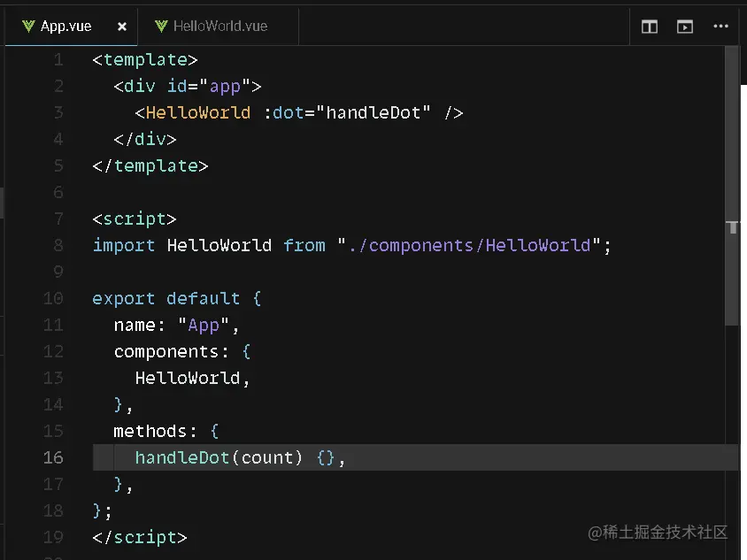
Task: Click the HelloWorld component tag on line 3
Action: [x=198, y=113]
